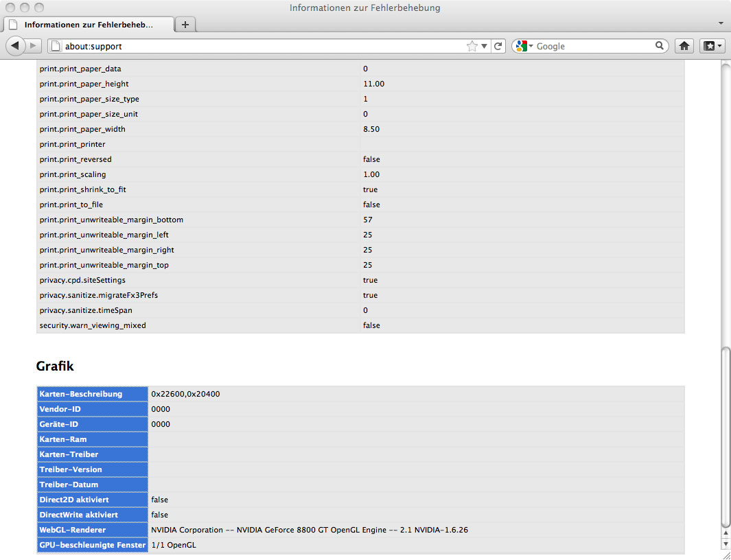This screenshot has height=560, width=731.
Task: Click the magnifier icon to start a search
Action: (658, 45)
